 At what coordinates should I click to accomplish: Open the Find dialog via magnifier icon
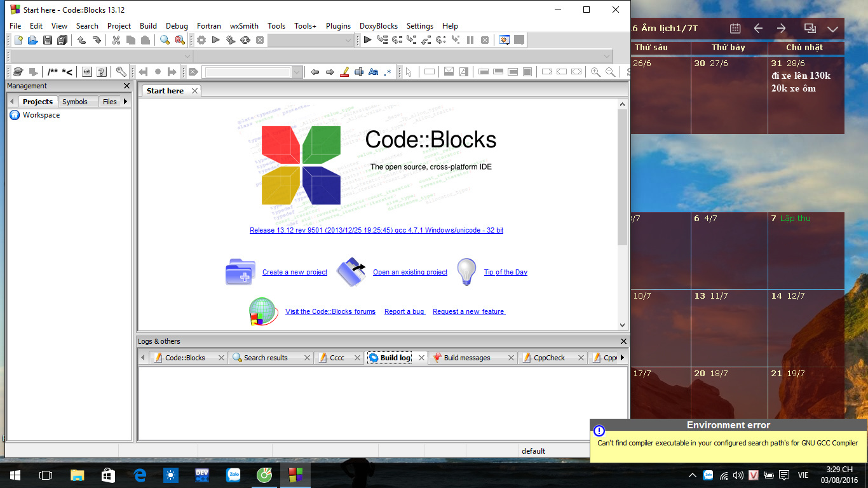click(165, 39)
